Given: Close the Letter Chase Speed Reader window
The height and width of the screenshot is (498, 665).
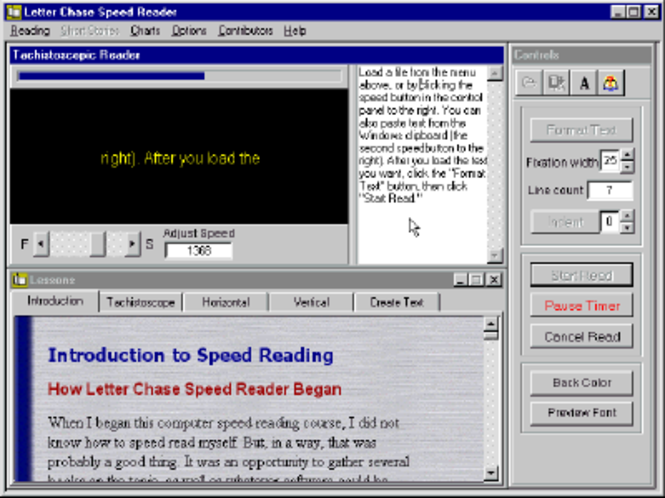Looking at the screenshot, I should pyautogui.click(x=652, y=12).
